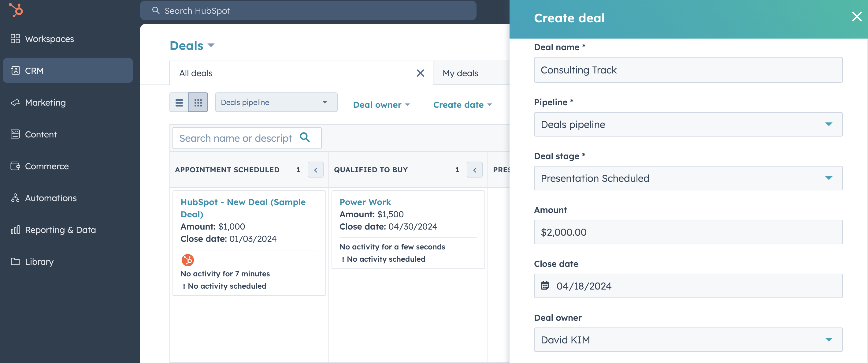
Task: Open the Deal owner dropdown field
Action: [688, 340]
